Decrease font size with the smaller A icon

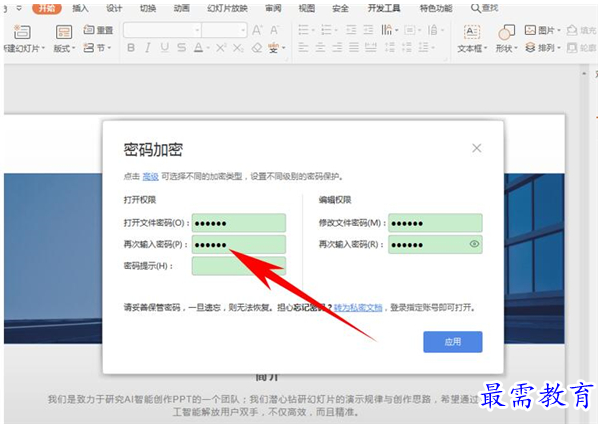coord(274,30)
